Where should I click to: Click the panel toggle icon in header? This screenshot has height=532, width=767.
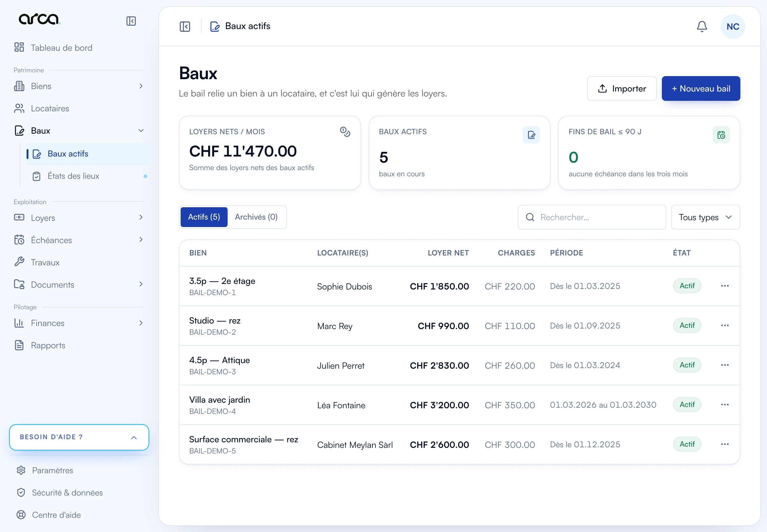tap(185, 26)
